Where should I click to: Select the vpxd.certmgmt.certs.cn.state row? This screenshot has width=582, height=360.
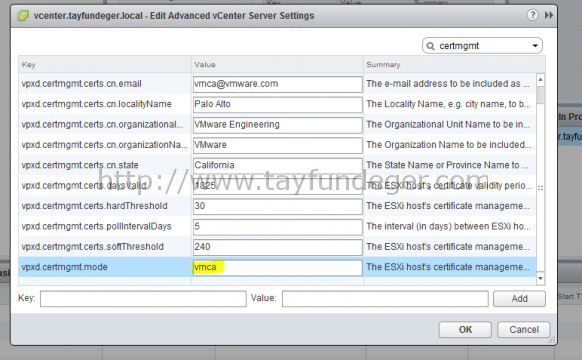click(277, 165)
